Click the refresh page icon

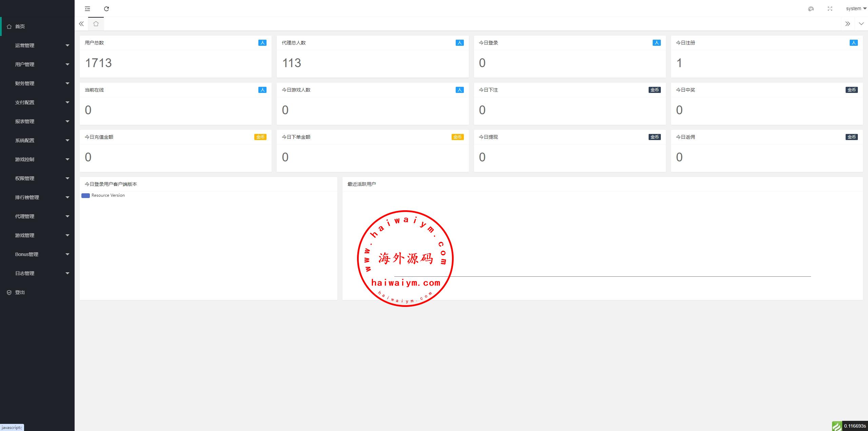click(106, 9)
